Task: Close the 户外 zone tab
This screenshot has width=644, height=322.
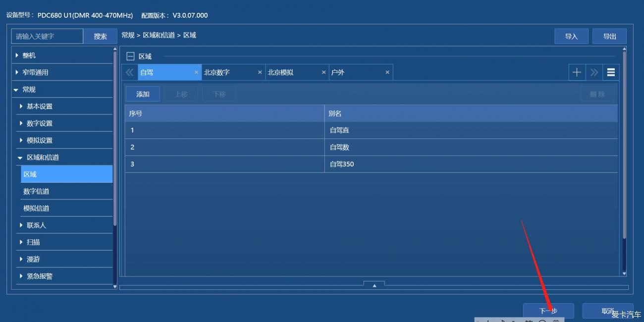Action: tap(387, 72)
